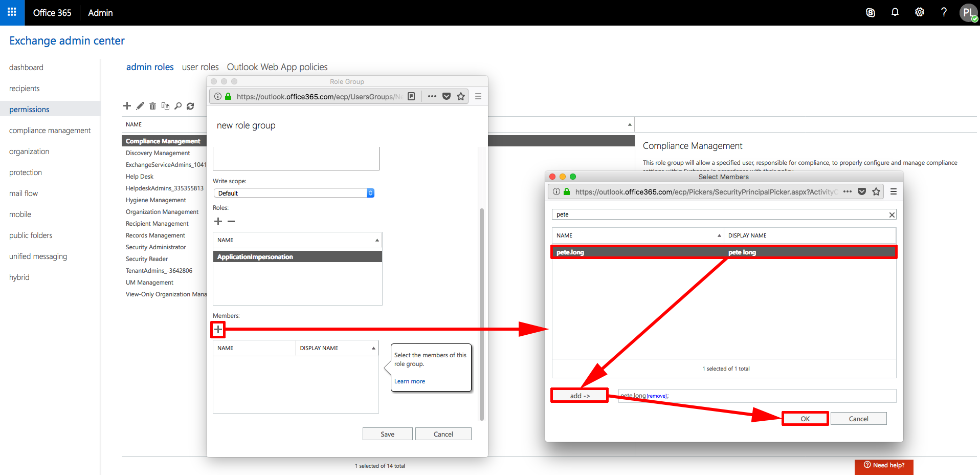The image size is (980, 475).
Task: Click the new role group scrollbar
Action: point(481,314)
